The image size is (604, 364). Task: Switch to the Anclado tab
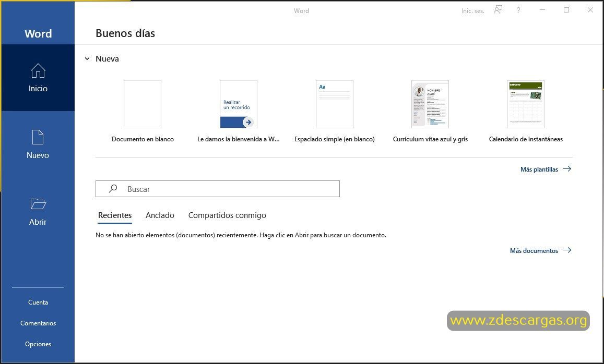[160, 215]
